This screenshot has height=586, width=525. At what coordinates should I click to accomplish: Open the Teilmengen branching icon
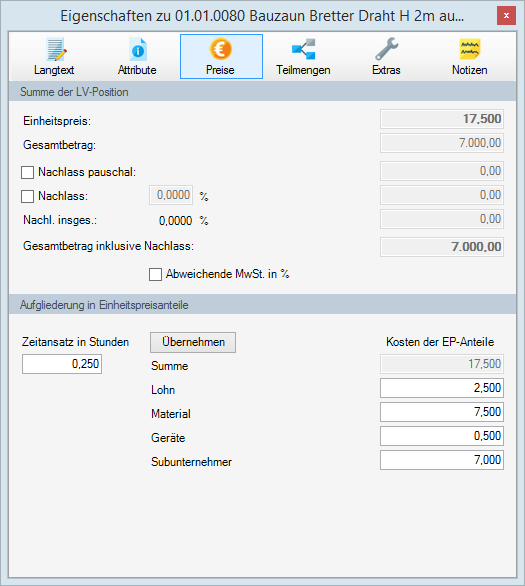[303, 49]
